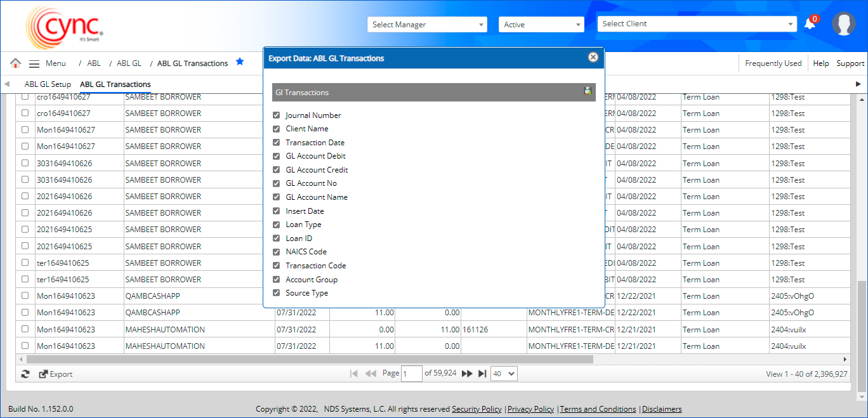Click the export save icon in GI Transactions header
Image resolution: width=868 pixels, height=418 pixels.
[x=588, y=91]
